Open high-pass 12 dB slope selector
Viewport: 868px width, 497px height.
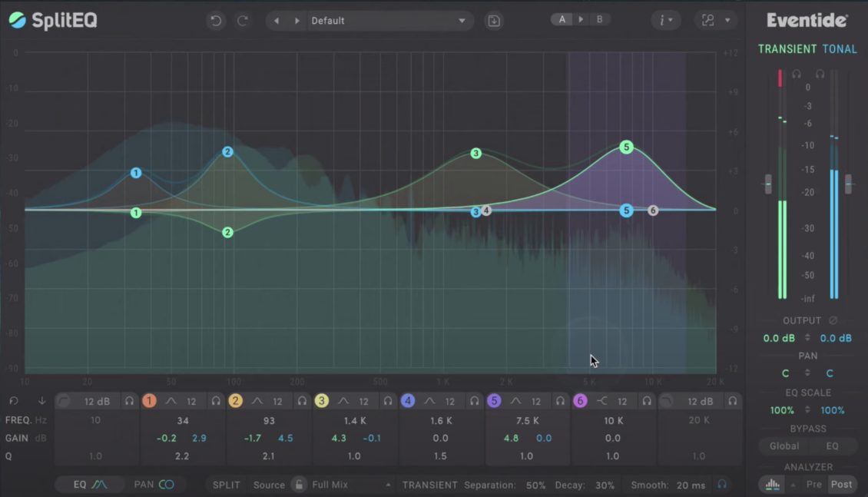pyautogui.click(x=97, y=401)
